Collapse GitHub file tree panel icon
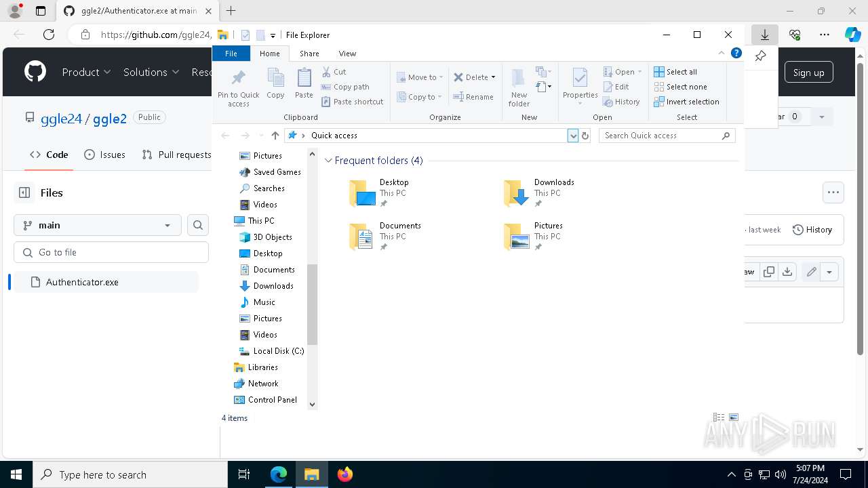 pos(24,192)
